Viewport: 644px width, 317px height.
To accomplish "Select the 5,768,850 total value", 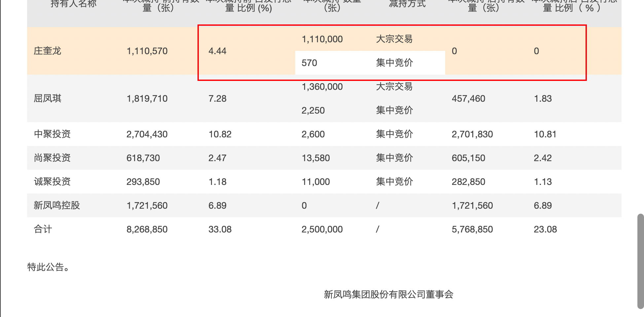I will [472, 229].
